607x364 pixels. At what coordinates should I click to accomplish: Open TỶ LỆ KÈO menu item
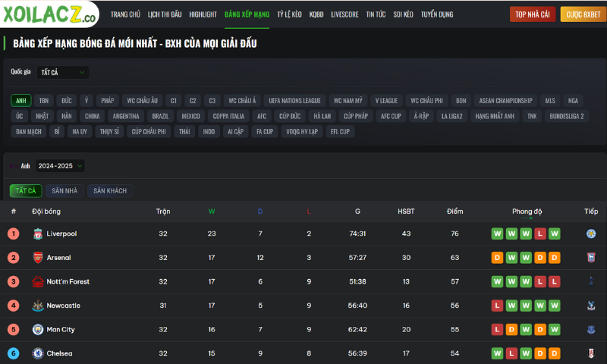pos(289,14)
